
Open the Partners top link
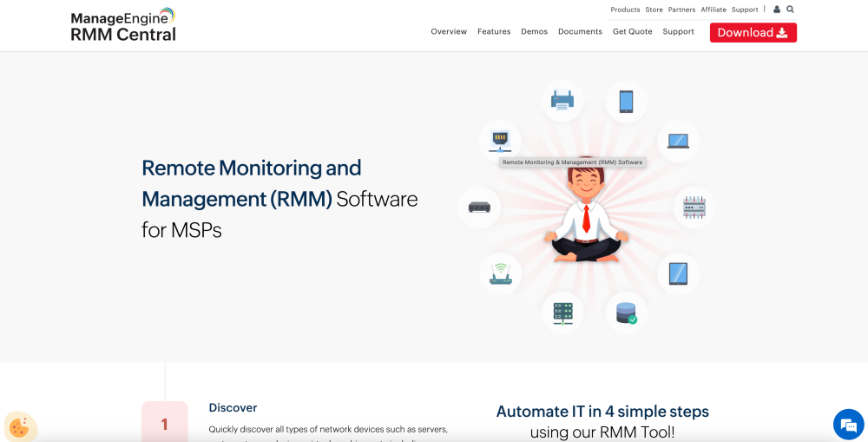coord(681,10)
